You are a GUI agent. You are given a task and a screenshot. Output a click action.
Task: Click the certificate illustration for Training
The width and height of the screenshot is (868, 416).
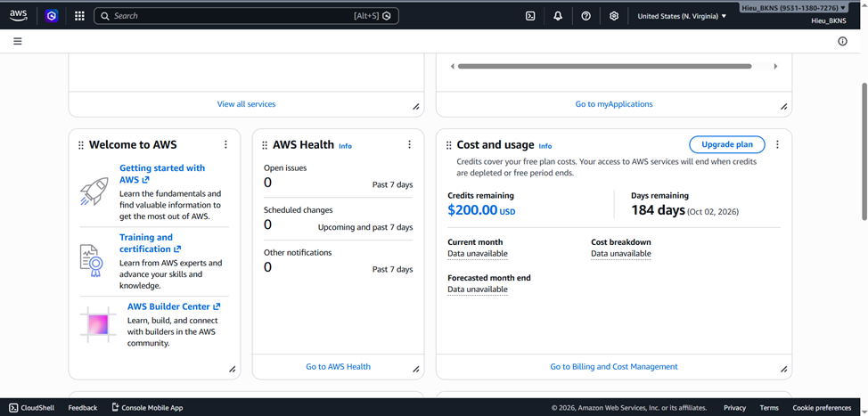click(x=92, y=260)
